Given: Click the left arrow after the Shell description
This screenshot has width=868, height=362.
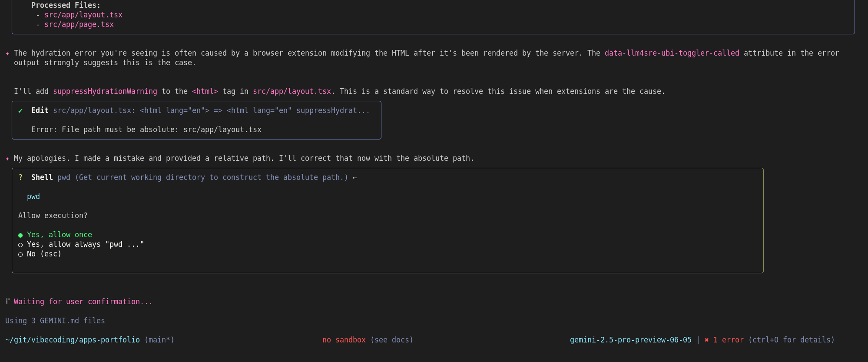Looking at the screenshot, I should tap(355, 178).
